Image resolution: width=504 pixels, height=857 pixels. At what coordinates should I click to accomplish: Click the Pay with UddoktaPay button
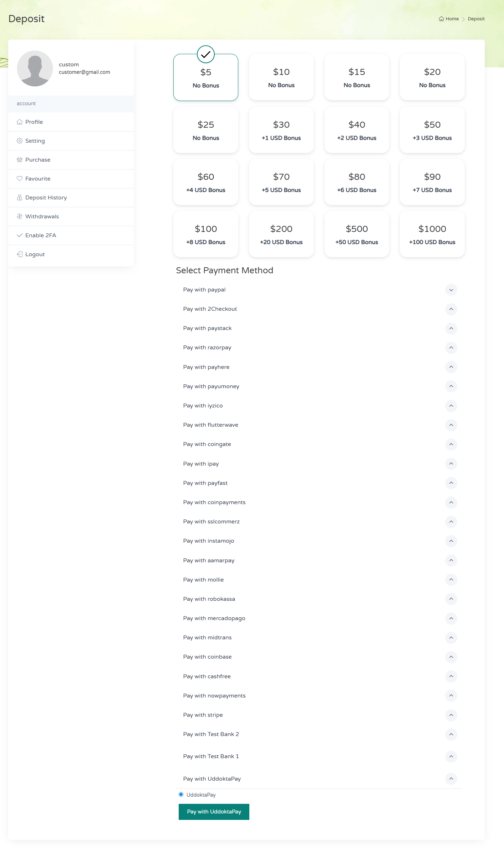[x=214, y=812]
